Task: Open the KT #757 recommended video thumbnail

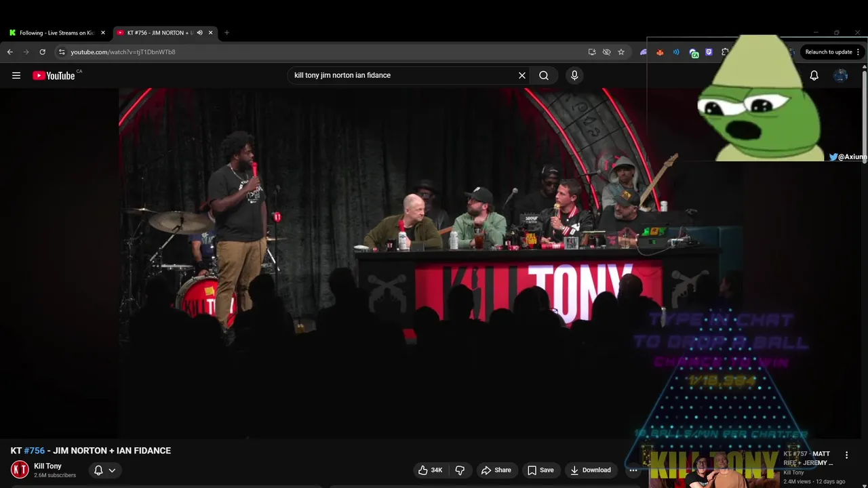Action: click(x=713, y=468)
